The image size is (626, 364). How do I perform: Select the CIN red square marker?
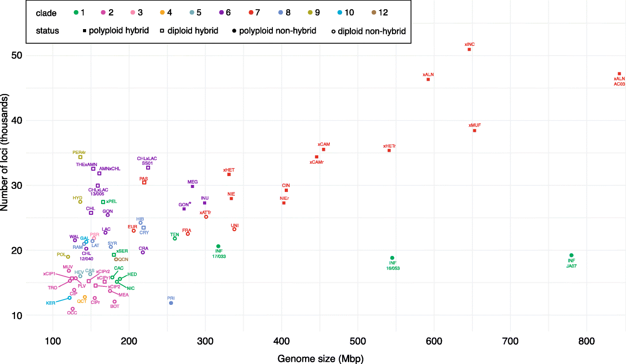click(x=286, y=190)
